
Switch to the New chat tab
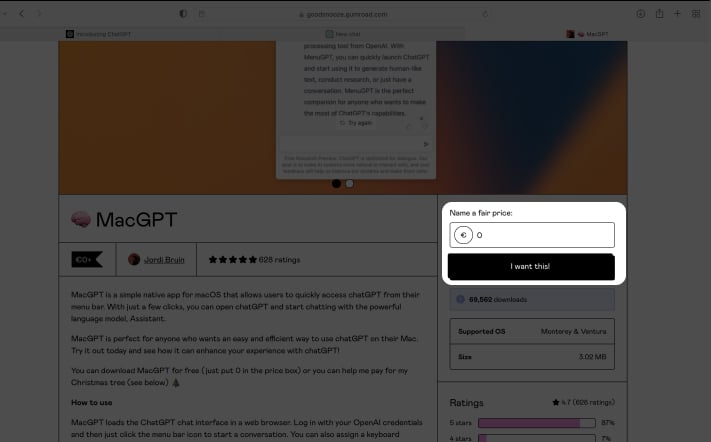point(348,33)
